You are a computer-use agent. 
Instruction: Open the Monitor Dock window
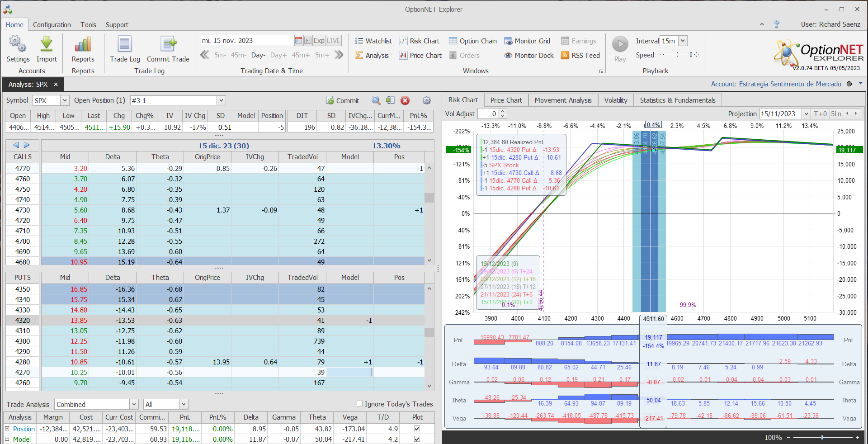(529, 56)
